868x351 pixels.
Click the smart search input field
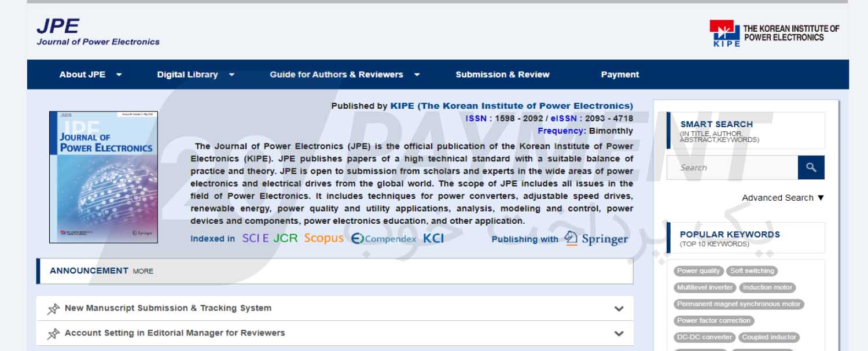[x=732, y=168]
